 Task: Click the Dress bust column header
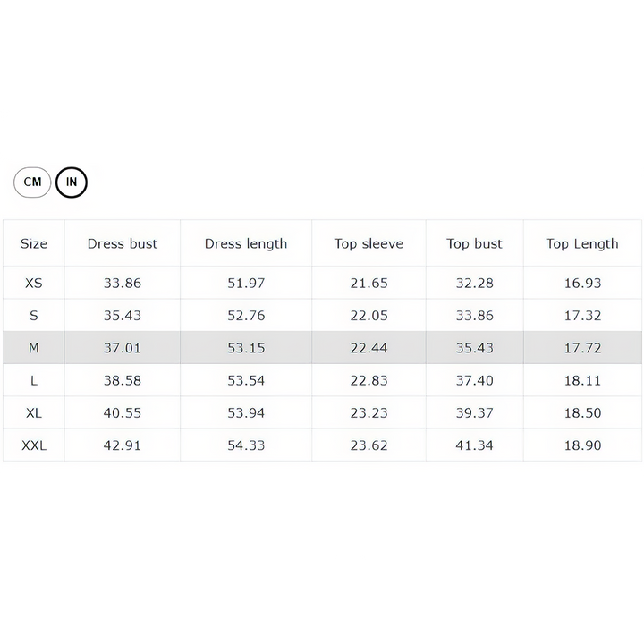pyautogui.click(x=123, y=243)
